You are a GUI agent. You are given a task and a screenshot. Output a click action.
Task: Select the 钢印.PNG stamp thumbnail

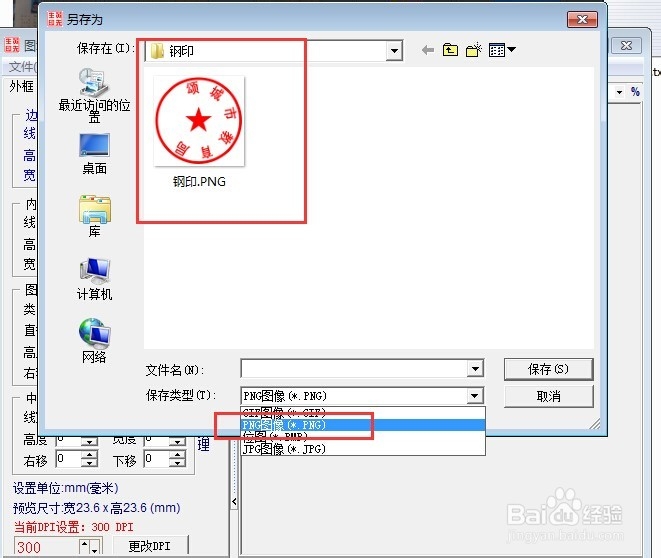(x=199, y=121)
